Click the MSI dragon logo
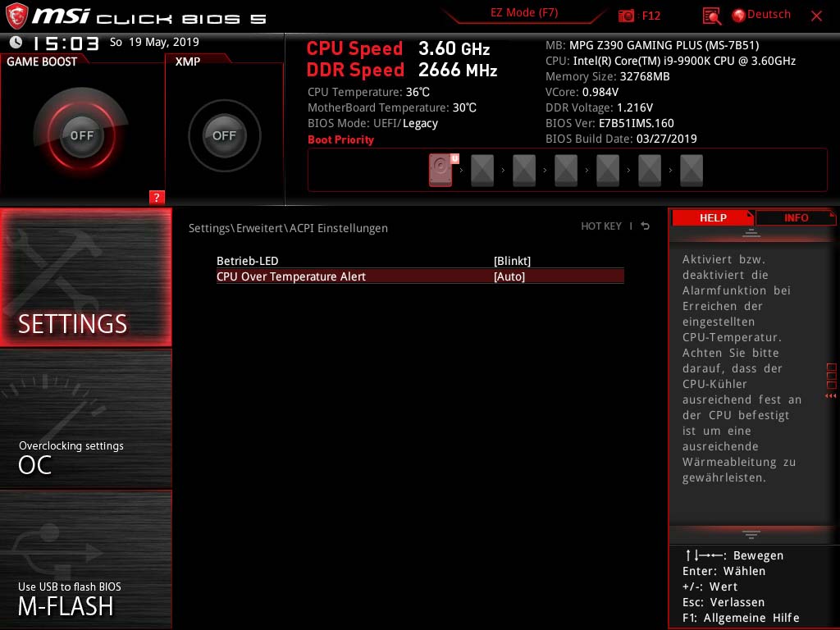Screen dimensions: 840x630 [16, 16]
